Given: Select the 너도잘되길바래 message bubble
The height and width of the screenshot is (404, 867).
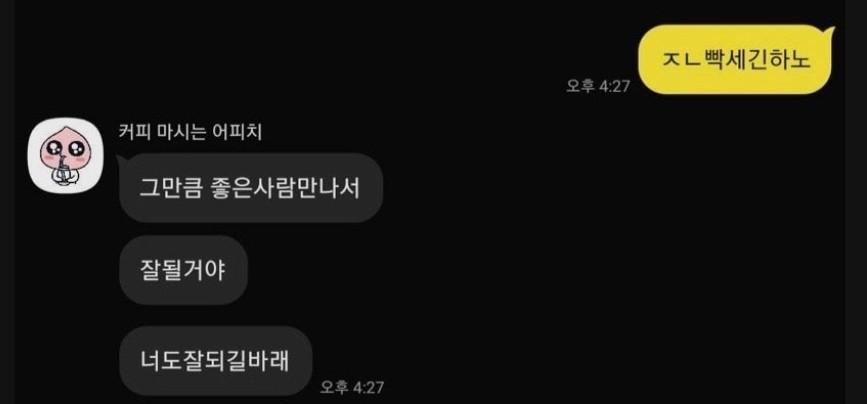Looking at the screenshot, I should (x=216, y=360).
